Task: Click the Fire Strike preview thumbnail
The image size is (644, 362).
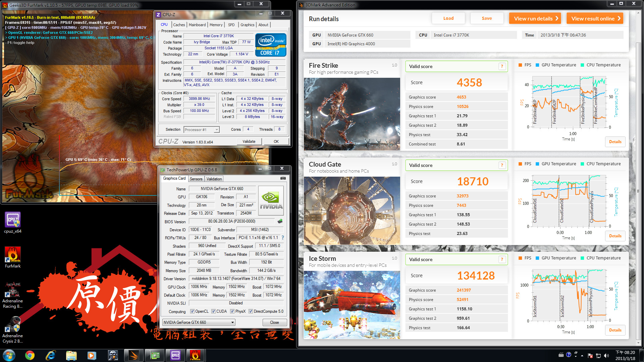Action: coord(352,114)
